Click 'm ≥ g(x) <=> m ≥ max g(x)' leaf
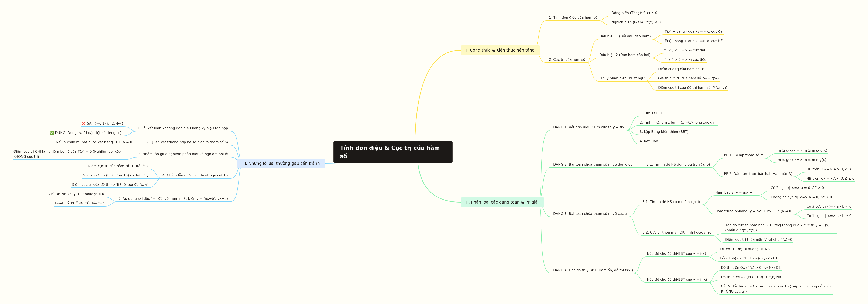The height and width of the screenshot is (304, 868). (x=802, y=151)
